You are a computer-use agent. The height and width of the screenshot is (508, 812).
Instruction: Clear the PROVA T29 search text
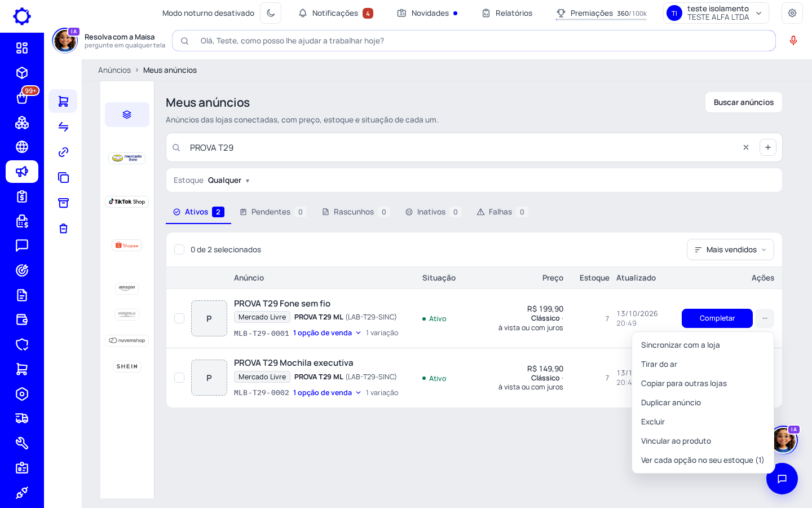746,147
